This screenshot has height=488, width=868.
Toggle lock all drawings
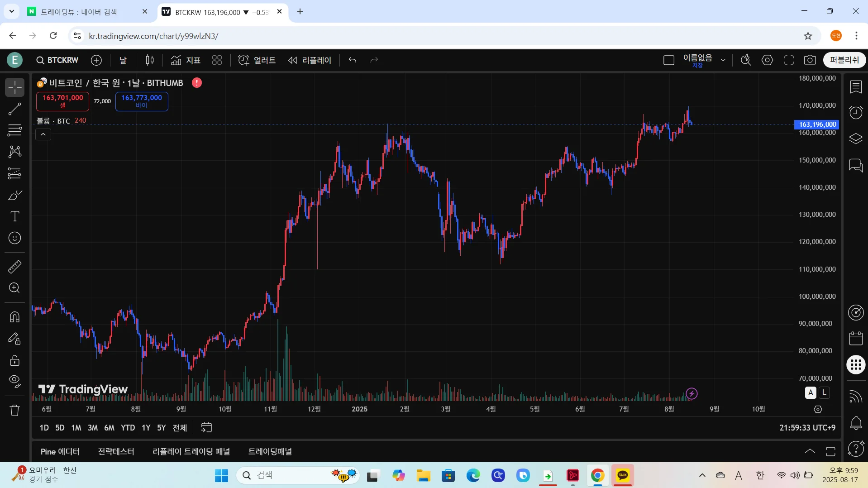[x=14, y=360]
